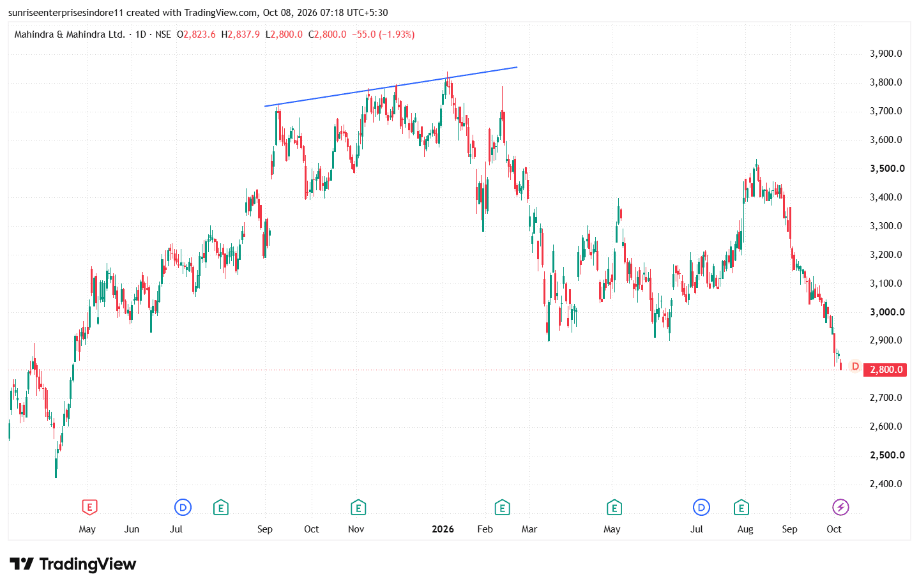Screen dimensions: 919x588
Task: Click the red 2,800.0 current price label
Action: tap(885, 370)
